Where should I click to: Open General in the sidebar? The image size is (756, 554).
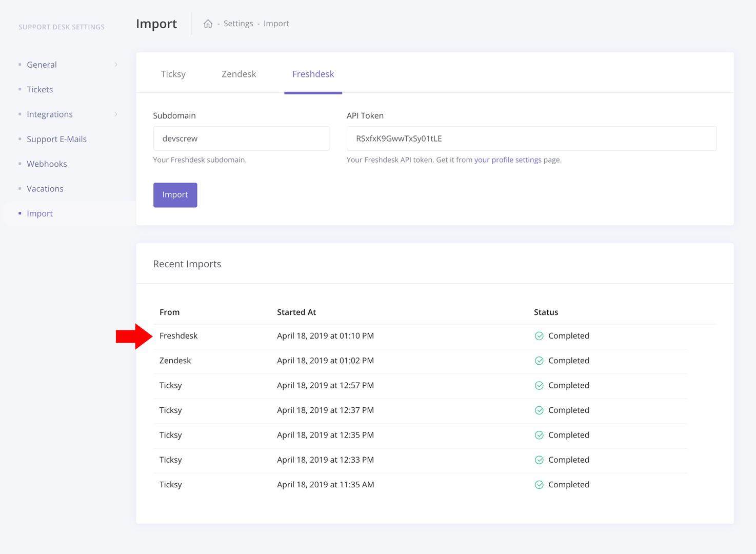pos(42,65)
